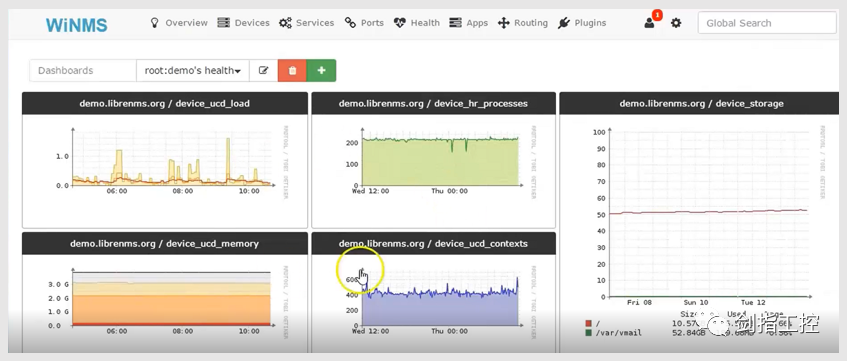Open the device_ucd_load graph
Image resolution: width=847 pixels, height=361 pixels.
point(173,163)
